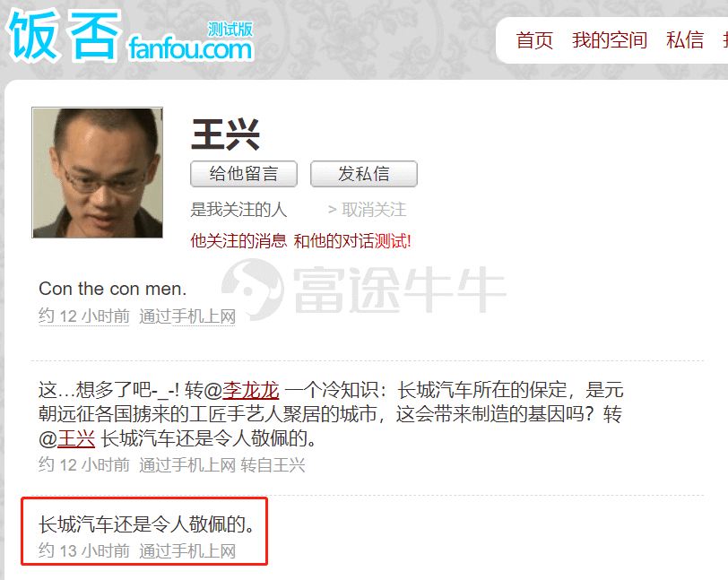728x580 pixels.
Task: Open 约 13 小时前 timestamp link
Action: pos(84,550)
